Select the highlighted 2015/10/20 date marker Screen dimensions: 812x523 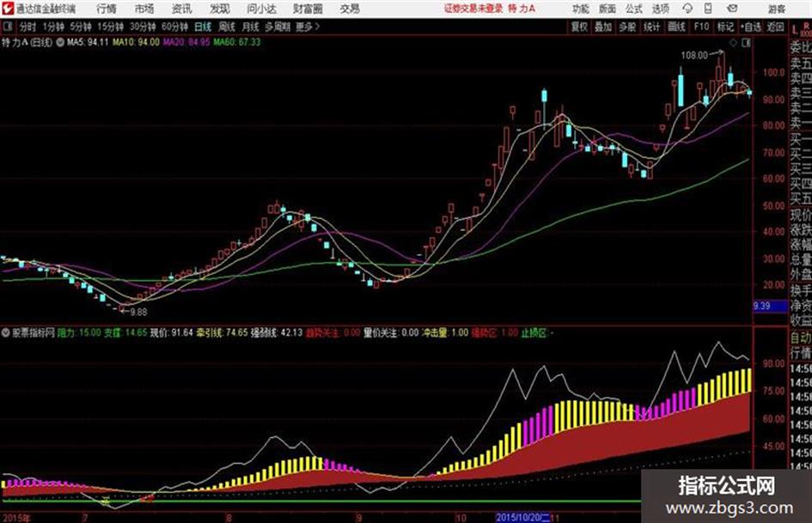click(x=522, y=517)
